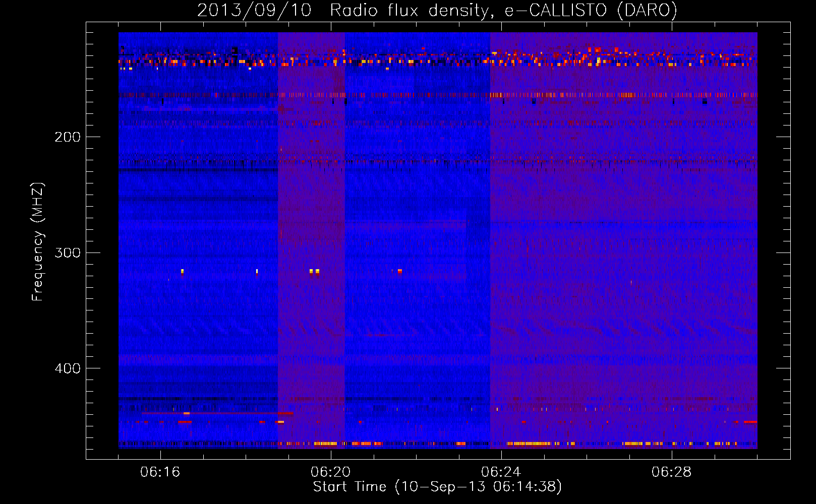
Task: Click the 06:28 time tick label
Action: (672, 472)
